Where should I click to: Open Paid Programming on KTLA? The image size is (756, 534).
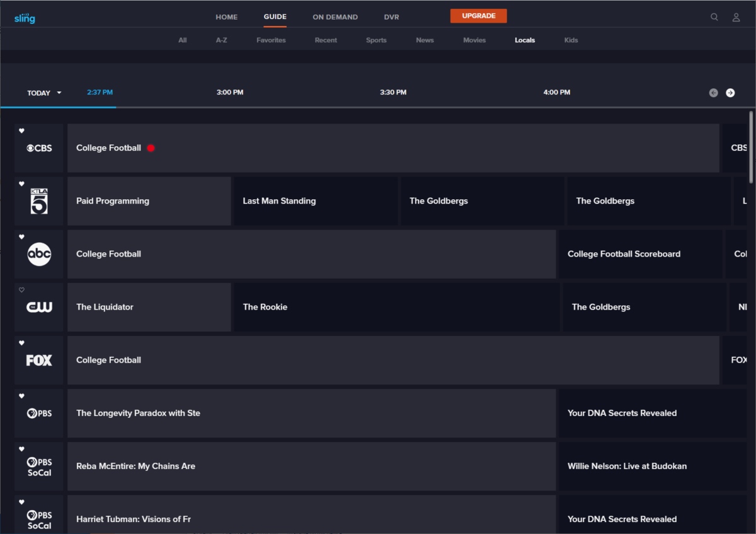click(x=149, y=201)
